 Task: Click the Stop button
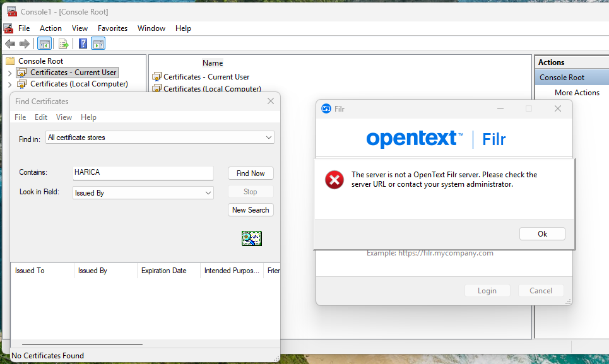(x=251, y=192)
